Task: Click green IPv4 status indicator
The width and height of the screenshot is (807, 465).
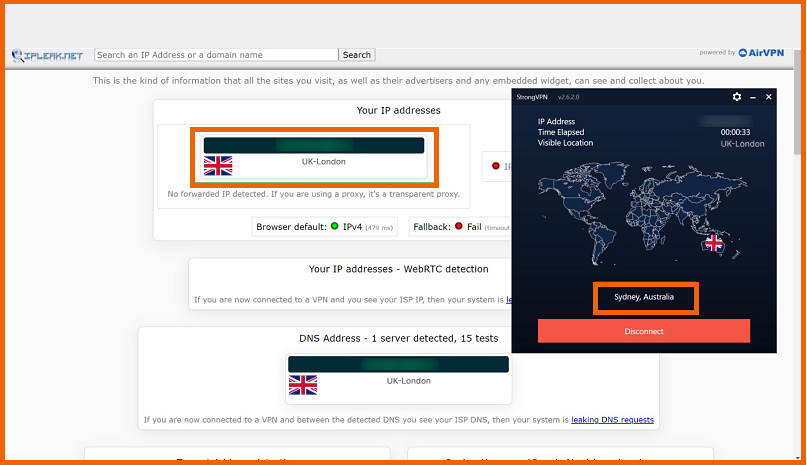Action: pyautogui.click(x=335, y=226)
